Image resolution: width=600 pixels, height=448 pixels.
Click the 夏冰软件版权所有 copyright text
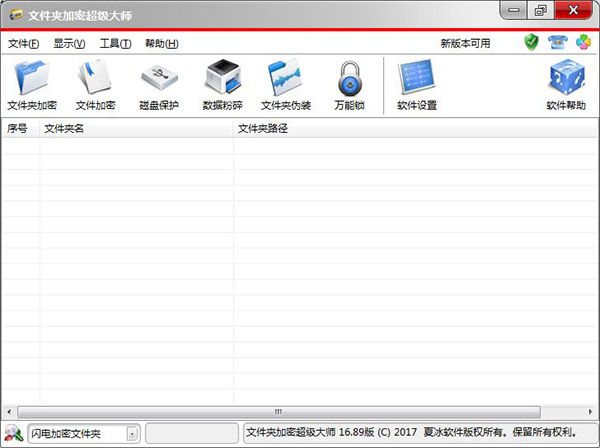point(463,432)
